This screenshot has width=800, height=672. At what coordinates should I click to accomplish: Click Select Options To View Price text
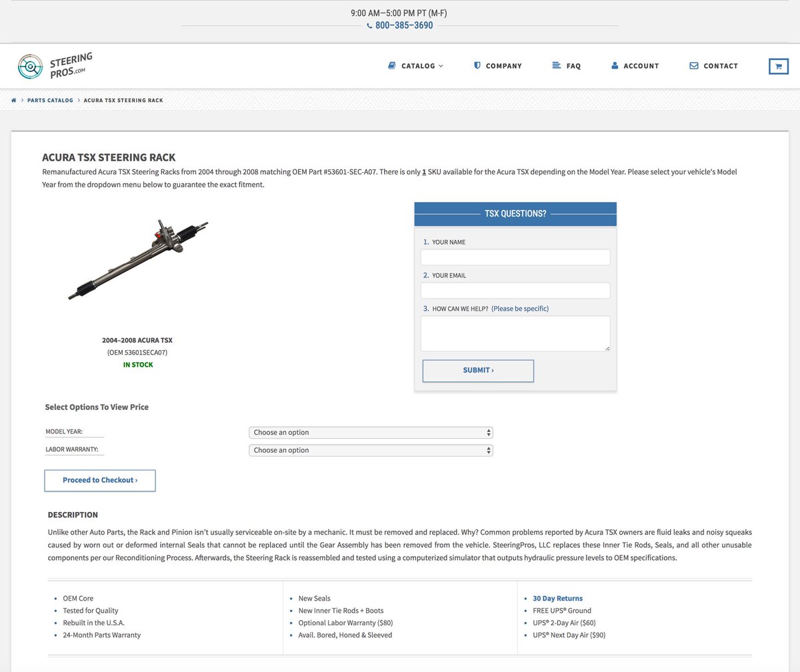(x=97, y=407)
